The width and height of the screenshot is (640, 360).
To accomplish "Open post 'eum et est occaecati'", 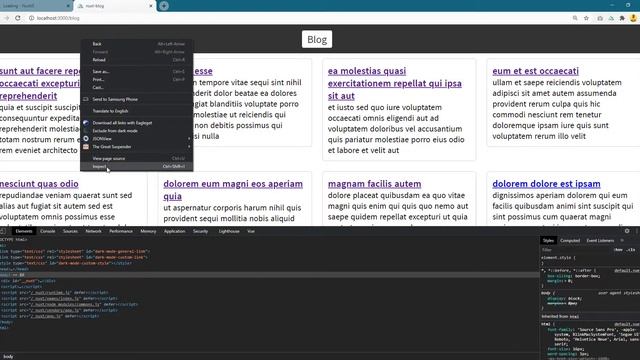I will pyautogui.click(x=536, y=71).
